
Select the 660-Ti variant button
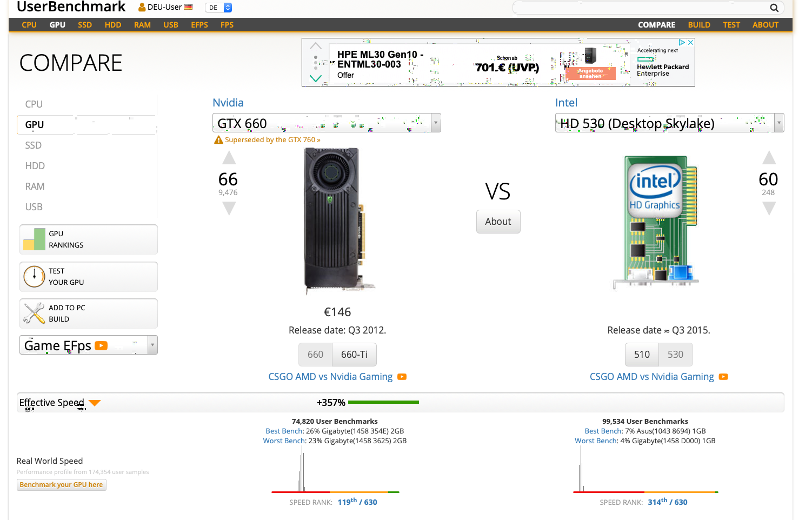coord(354,355)
